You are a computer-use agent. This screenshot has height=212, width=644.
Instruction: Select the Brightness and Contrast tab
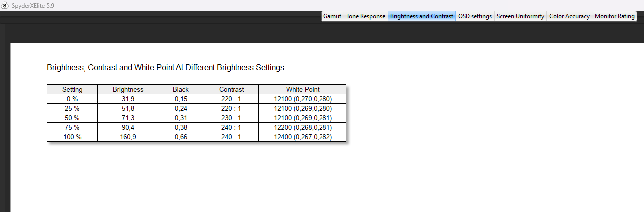click(x=422, y=16)
